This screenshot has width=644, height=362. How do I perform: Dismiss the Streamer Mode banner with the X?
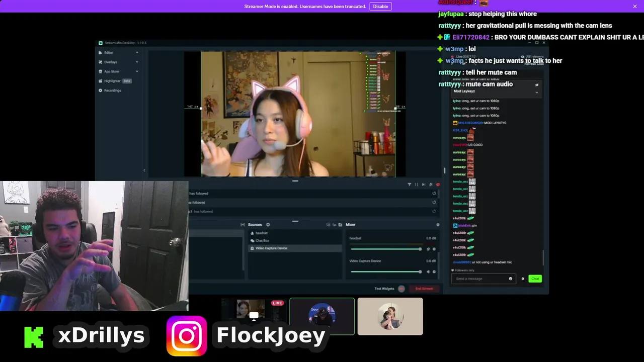[635, 6]
